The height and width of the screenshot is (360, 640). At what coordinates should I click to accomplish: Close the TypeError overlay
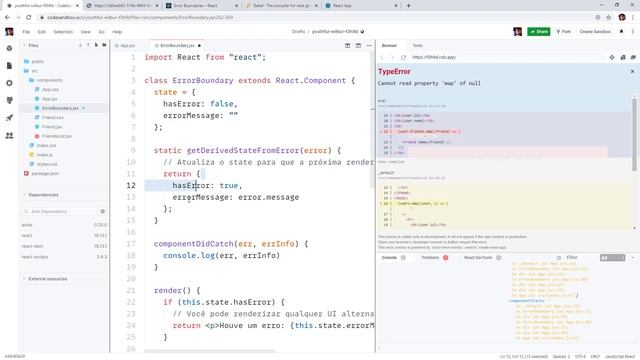click(632, 71)
